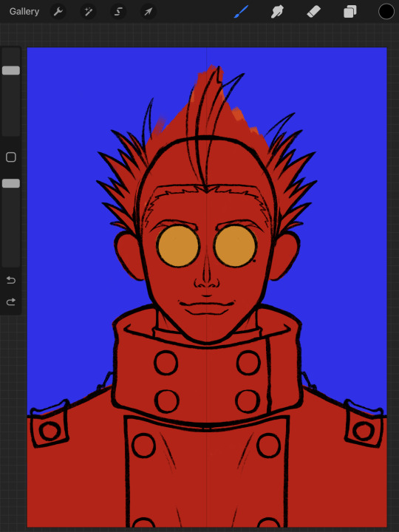Image resolution: width=399 pixels, height=532 pixels.
Task: Return to the Gallery
Action: [x=24, y=12]
